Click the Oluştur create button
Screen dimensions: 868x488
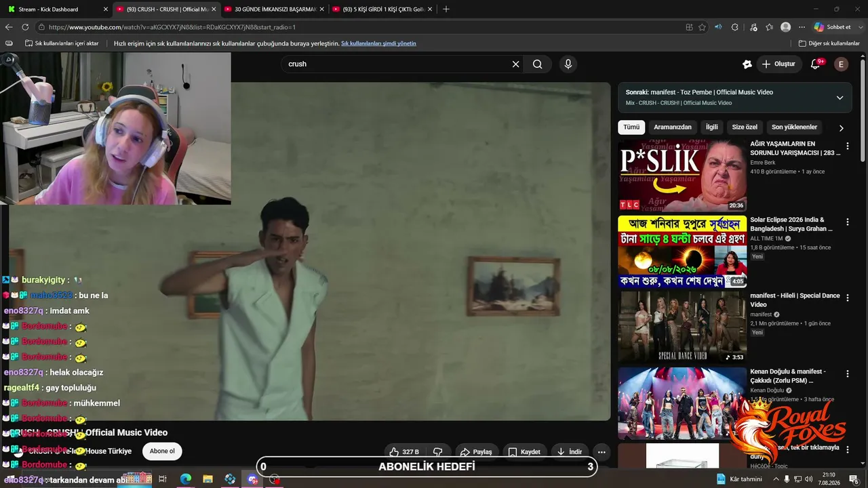coord(778,64)
